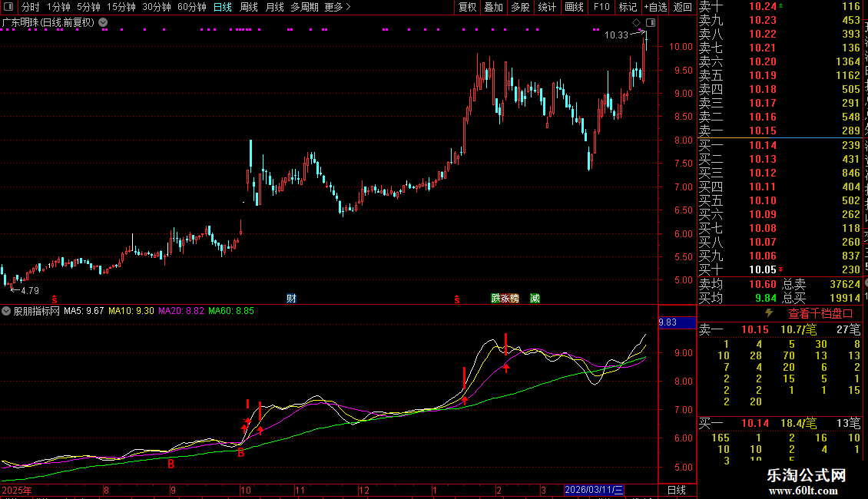The width and height of the screenshot is (868, 499).
Task: Click the green 减 tag
Action: tap(535, 298)
